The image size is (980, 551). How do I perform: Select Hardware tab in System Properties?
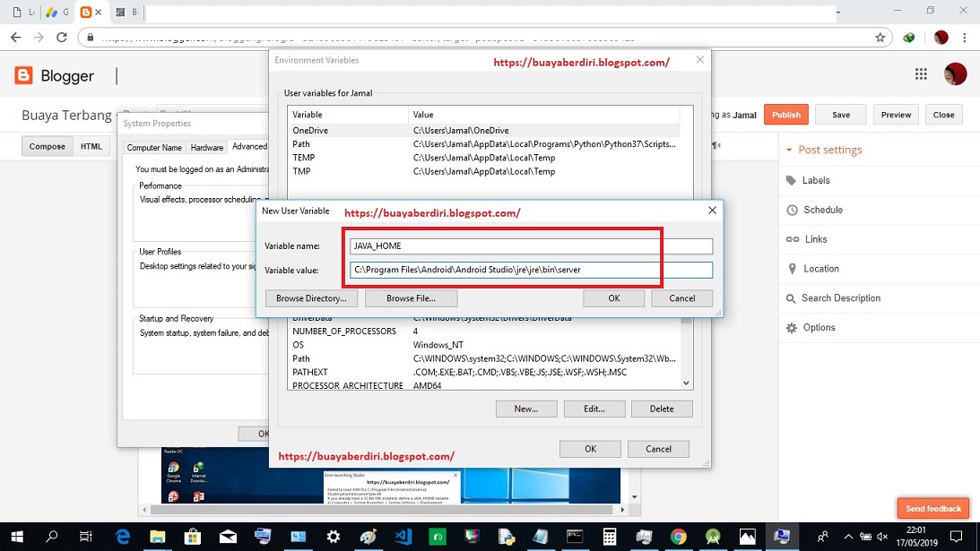(x=207, y=148)
